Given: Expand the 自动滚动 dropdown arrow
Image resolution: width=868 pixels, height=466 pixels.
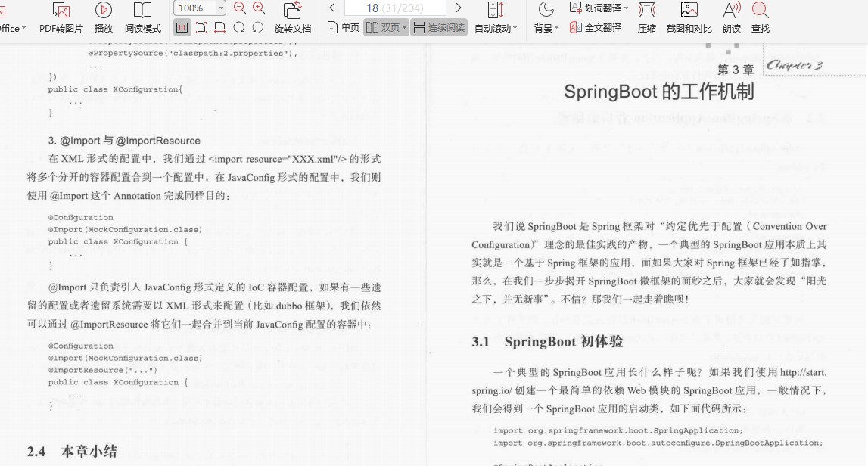Looking at the screenshot, I should 515,28.
